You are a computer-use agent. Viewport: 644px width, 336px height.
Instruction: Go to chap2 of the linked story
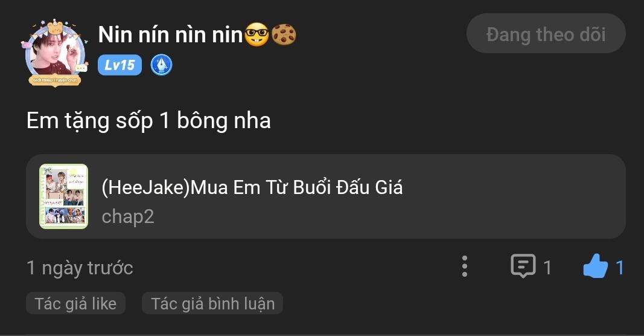[128, 216]
